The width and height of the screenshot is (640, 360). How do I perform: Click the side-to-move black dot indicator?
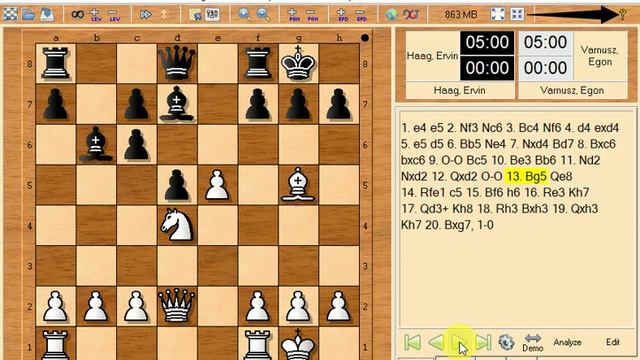pyautogui.click(x=365, y=38)
